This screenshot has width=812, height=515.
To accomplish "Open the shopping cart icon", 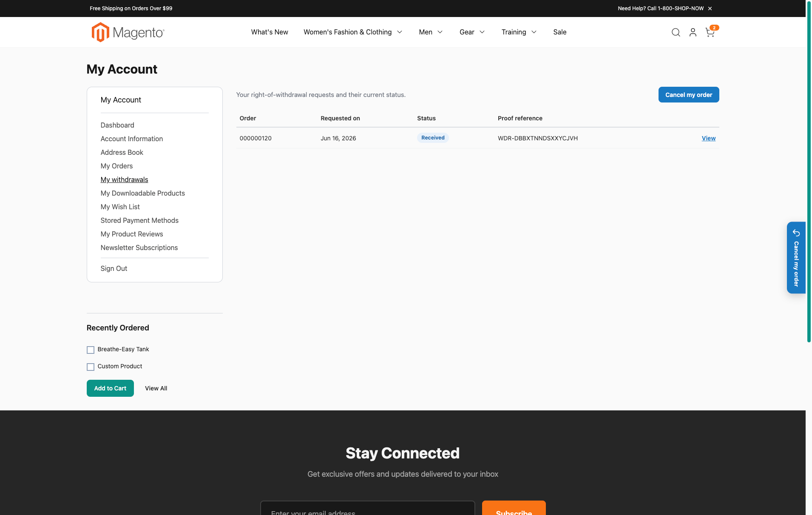I will [x=710, y=32].
